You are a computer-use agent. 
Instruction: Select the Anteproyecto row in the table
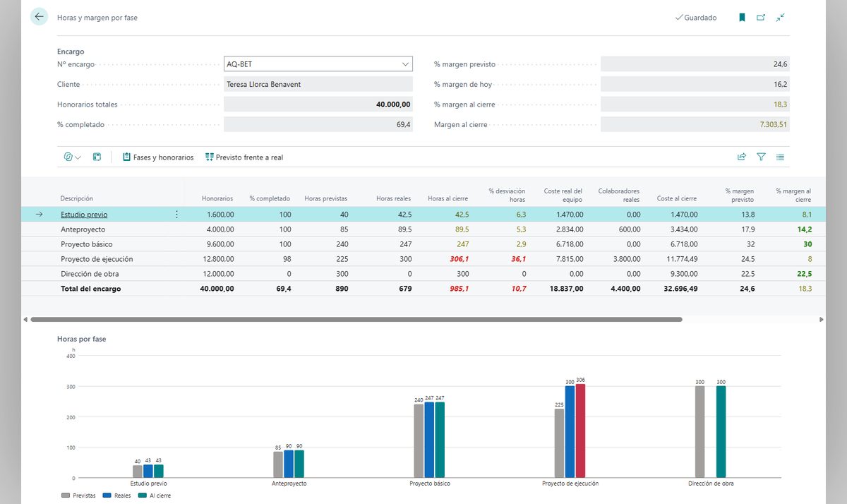pyautogui.click(x=423, y=229)
